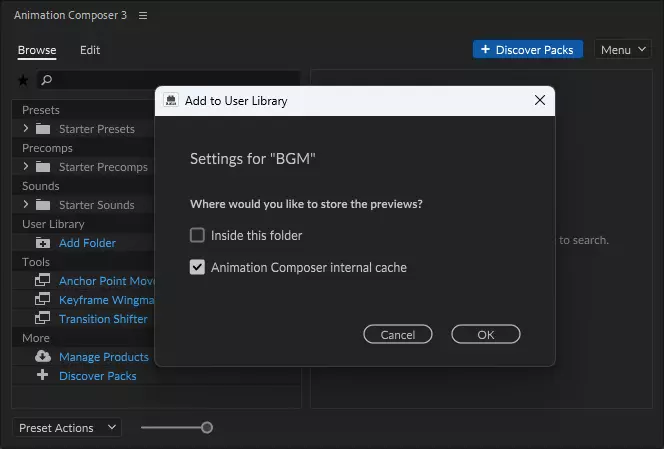Expand the Starter Precomps folder
This screenshot has width=664, height=449.
(26, 166)
